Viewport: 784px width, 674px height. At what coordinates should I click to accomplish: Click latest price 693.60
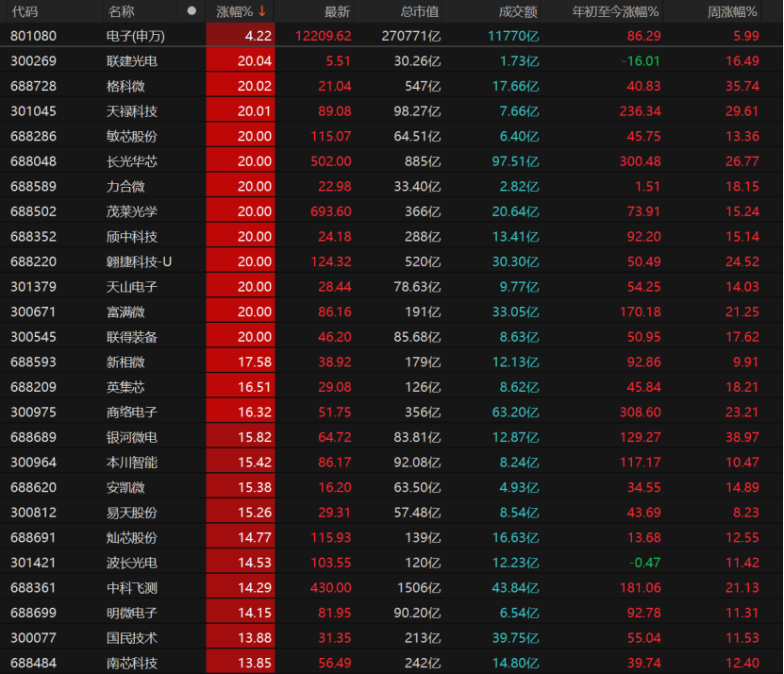pyautogui.click(x=331, y=211)
